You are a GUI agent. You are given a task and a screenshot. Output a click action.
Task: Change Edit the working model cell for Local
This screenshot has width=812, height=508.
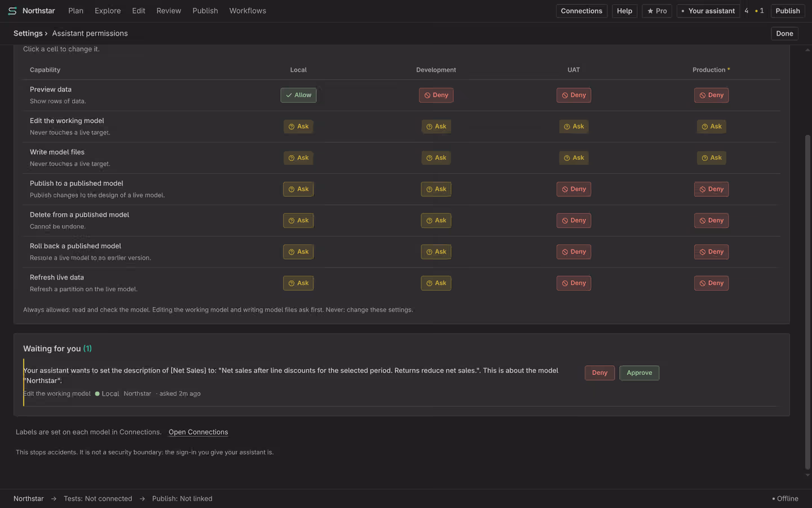coord(298,126)
